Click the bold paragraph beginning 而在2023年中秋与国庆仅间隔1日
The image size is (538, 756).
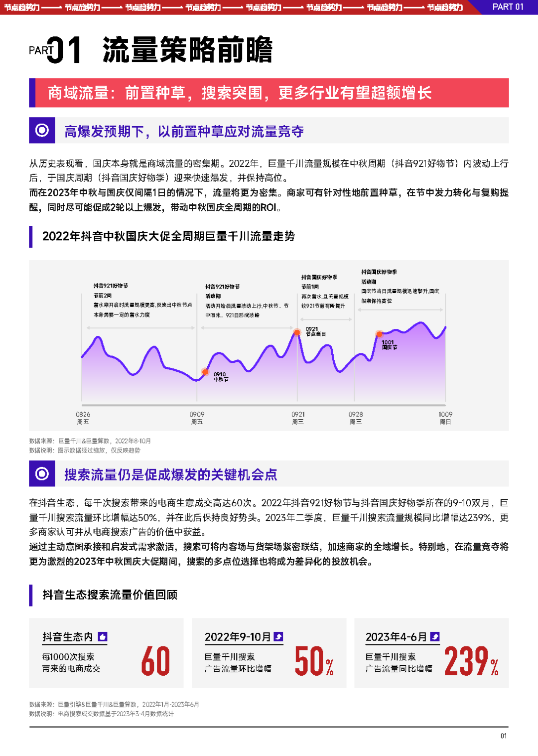(x=269, y=200)
